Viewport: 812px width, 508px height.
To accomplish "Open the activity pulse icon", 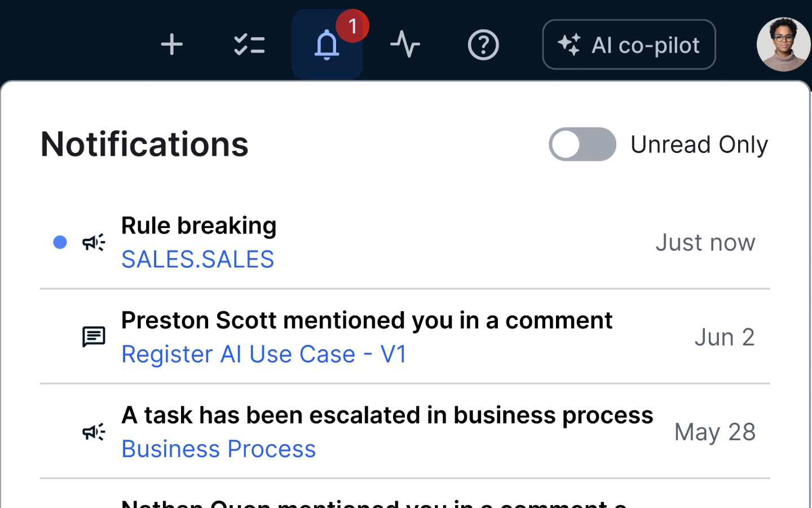I will pos(405,45).
